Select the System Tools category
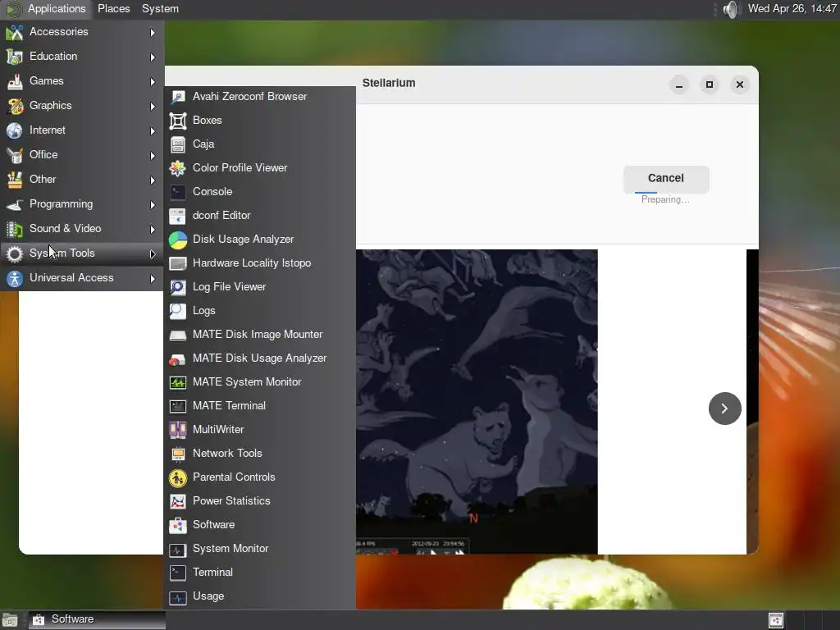The image size is (840, 630). [82, 253]
